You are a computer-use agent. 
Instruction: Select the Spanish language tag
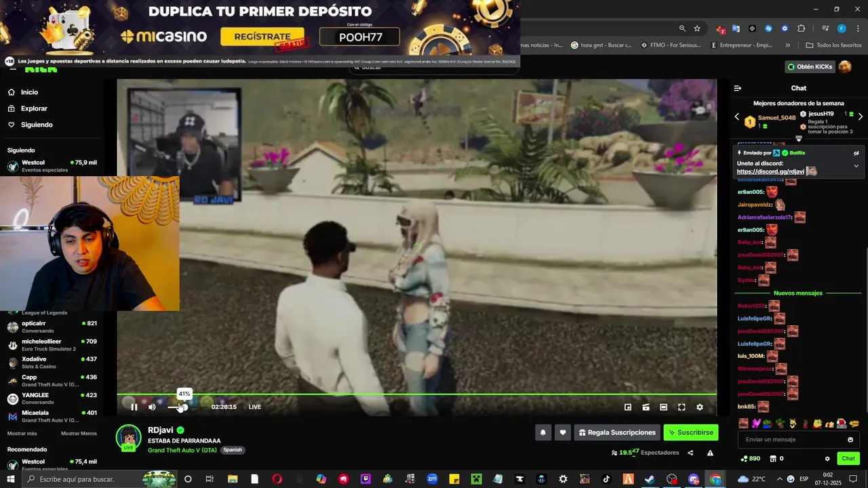(x=233, y=450)
